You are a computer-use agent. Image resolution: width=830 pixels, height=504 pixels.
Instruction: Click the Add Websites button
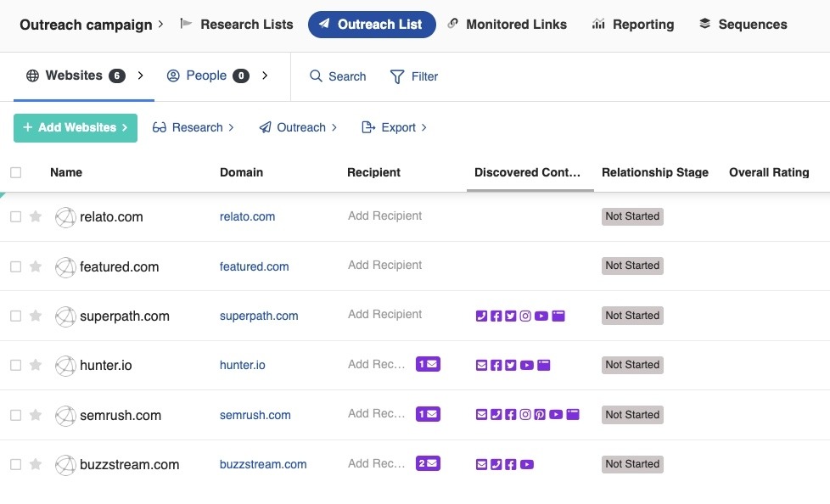pos(75,127)
